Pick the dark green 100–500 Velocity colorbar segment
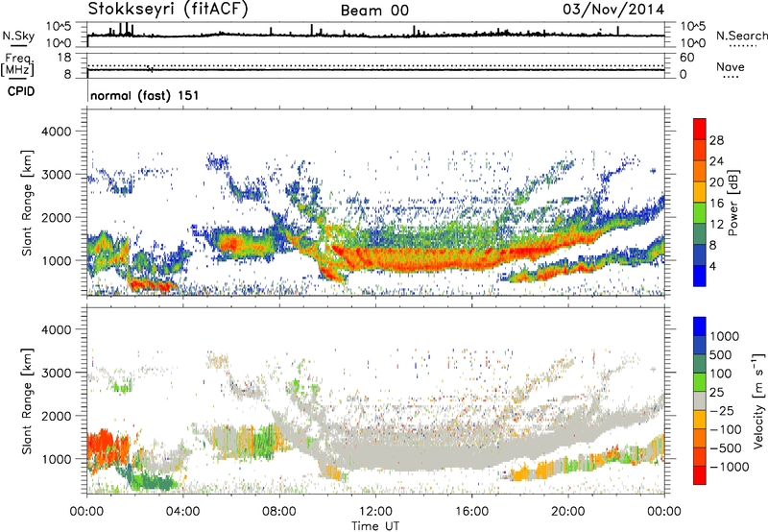Viewport: 768px width, 532px height. click(x=700, y=364)
